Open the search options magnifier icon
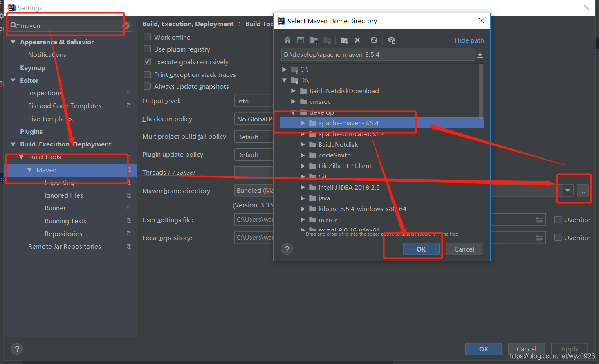599x364 pixels. click(x=15, y=25)
